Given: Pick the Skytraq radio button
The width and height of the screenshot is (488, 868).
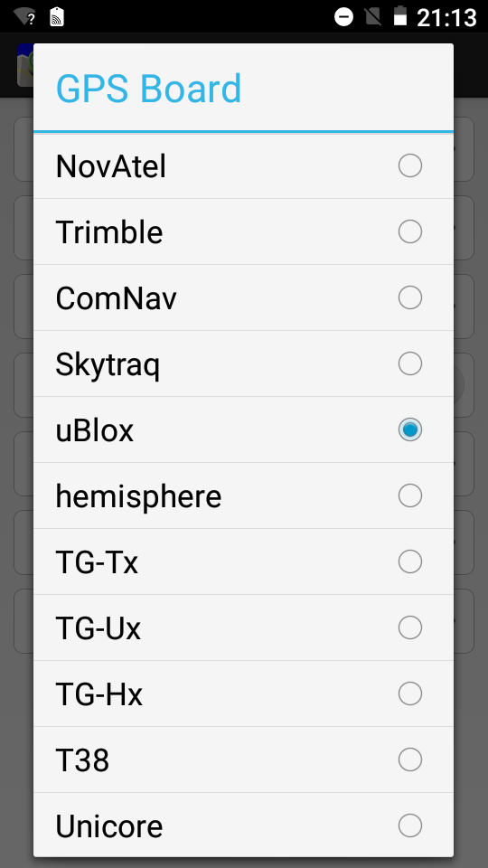Looking at the screenshot, I should pyautogui.click(x=410, y=363).
